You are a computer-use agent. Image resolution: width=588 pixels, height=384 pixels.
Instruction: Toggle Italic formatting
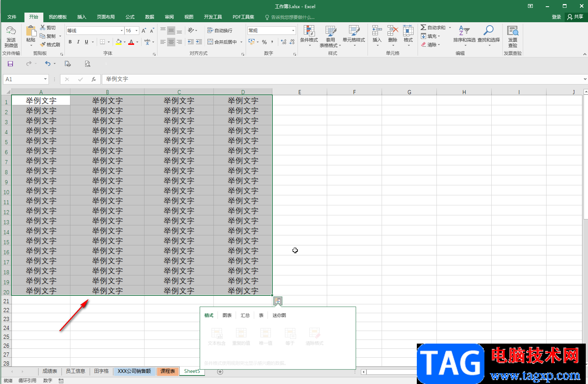click(78, 42)
